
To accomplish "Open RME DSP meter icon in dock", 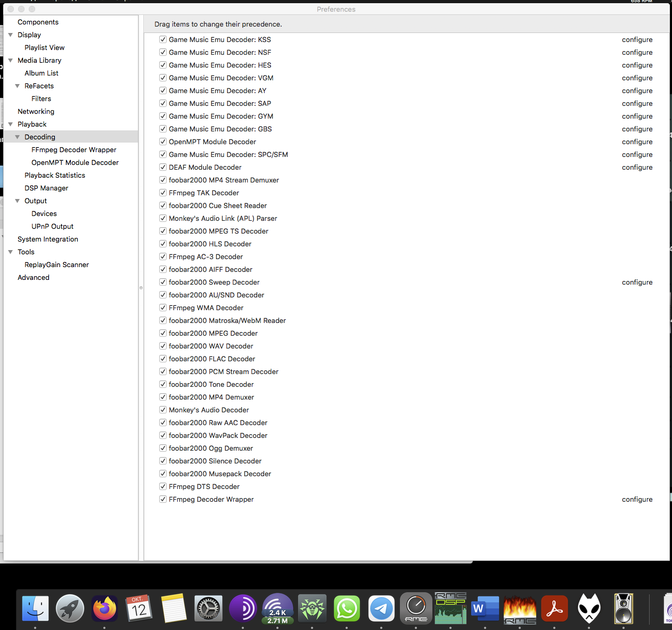I will pos(450,608).
